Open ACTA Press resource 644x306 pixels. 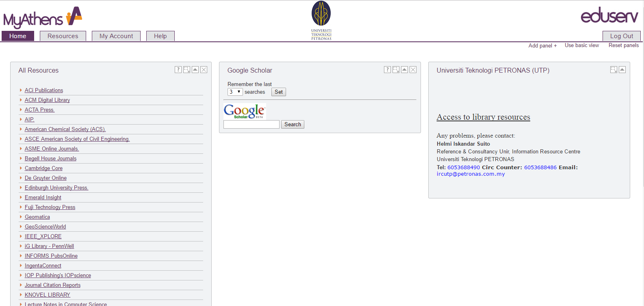tap(39, 110)
